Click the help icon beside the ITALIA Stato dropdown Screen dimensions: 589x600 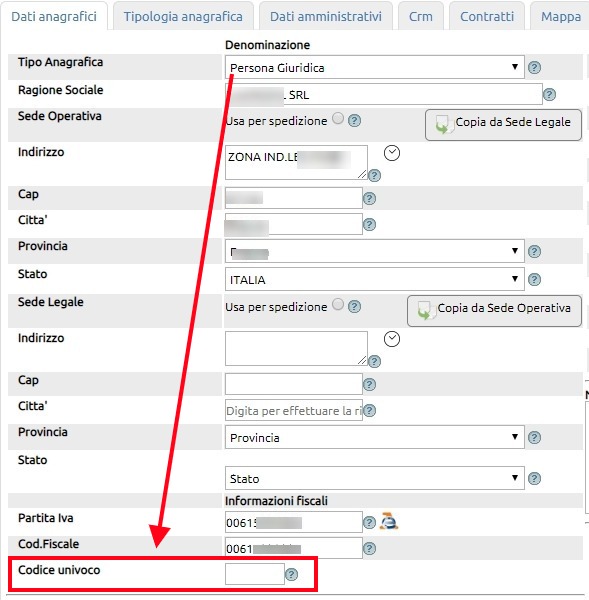point(534,279)
